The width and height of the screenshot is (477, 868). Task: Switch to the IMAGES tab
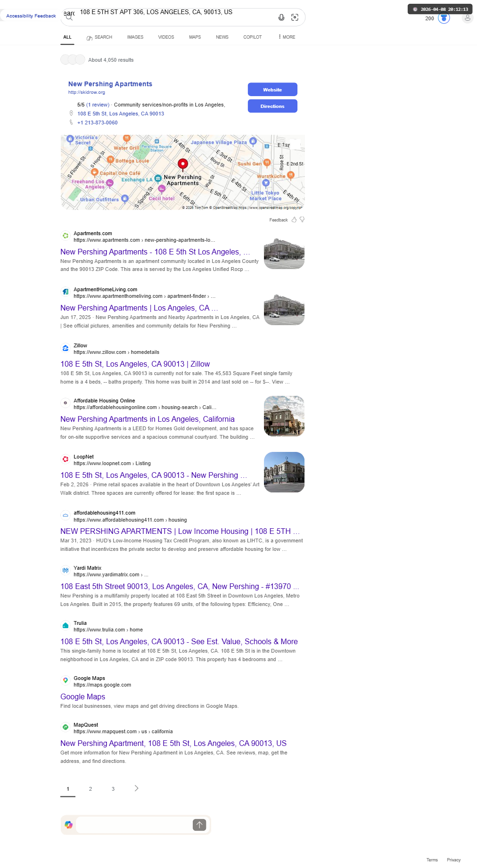(135, 37)
